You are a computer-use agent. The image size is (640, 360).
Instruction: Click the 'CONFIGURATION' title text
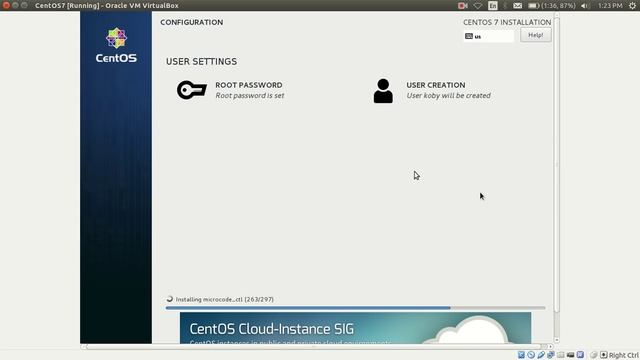click(191, 22)
